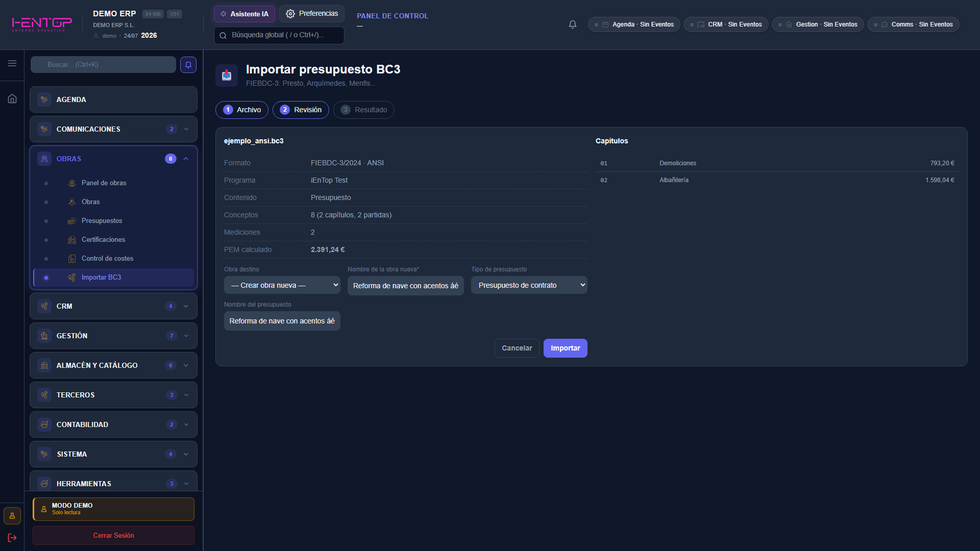Click the Panel de obras item icon
This screenshot has width=980, height=551.
(x=72, y=183)
